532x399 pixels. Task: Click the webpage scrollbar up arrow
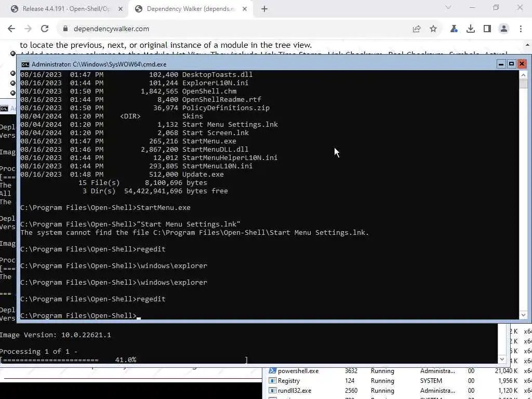(528, 45)
